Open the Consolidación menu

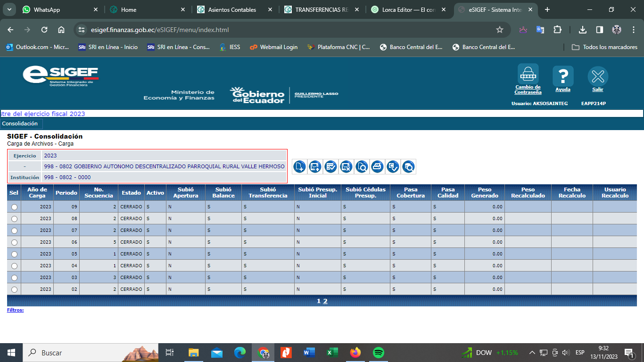pos(20,123)
